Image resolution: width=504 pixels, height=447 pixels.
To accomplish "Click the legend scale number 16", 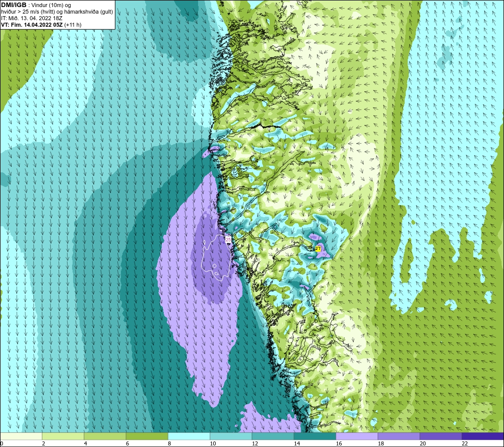I will pos(339,444).
